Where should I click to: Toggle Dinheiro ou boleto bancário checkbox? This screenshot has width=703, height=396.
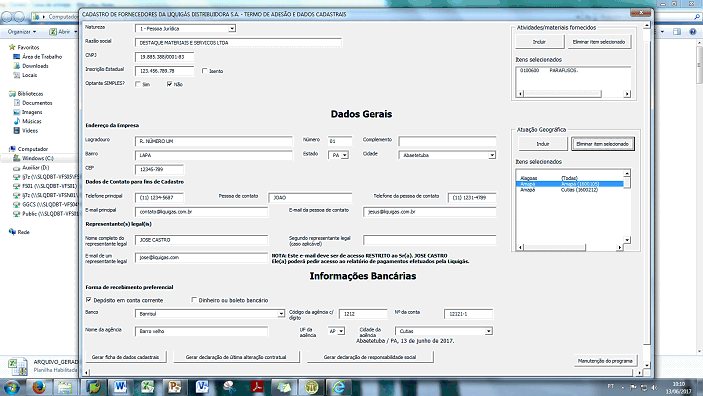(x=194, y=300)
